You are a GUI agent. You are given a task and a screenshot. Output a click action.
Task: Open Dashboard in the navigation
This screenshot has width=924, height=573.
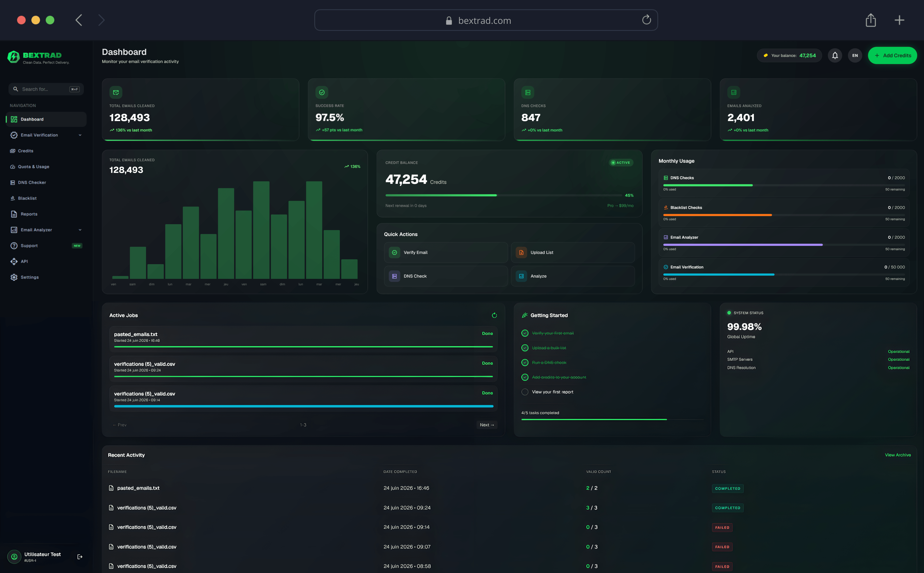[x=46, y=119]
